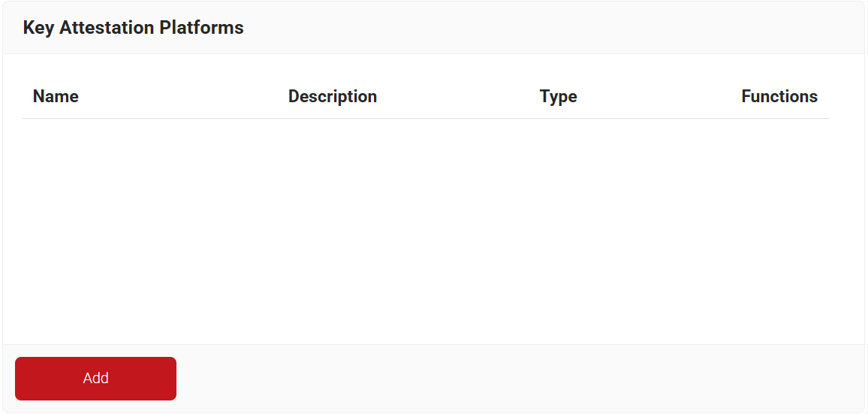Viewport: 868px width, 414px height.
Task: Sort the table by Name column
Action: (x=56, y=96)
